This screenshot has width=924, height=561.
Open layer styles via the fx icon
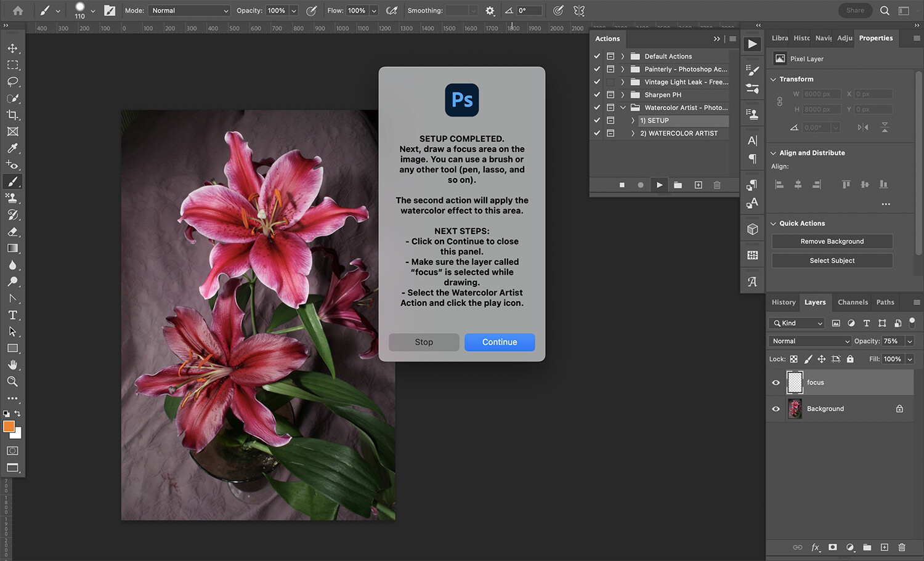pos(816,547)
